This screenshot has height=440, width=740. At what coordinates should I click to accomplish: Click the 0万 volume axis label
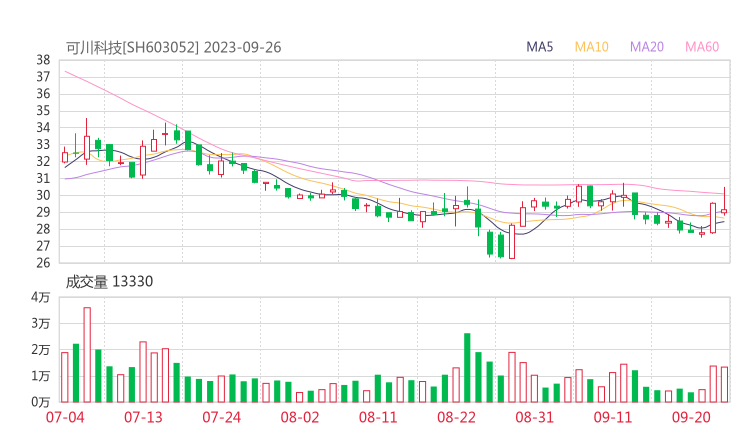pos(41,402)
